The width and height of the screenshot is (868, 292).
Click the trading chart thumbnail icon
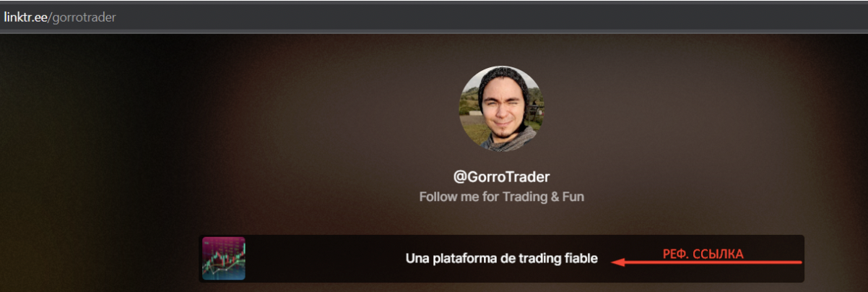[223, 258]
